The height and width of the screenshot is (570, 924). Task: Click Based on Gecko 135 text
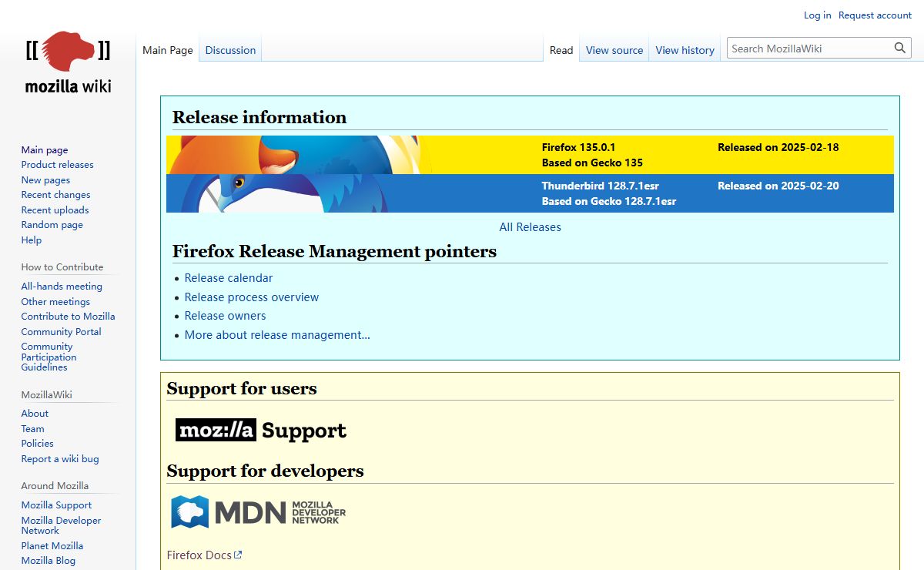pyautogui.click(x=592, y=163)
